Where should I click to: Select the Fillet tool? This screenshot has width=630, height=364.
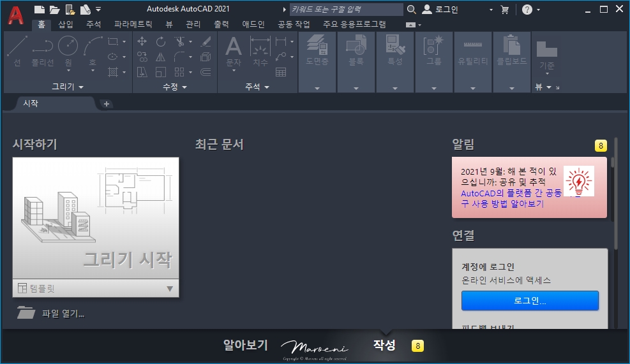(179, 57)
